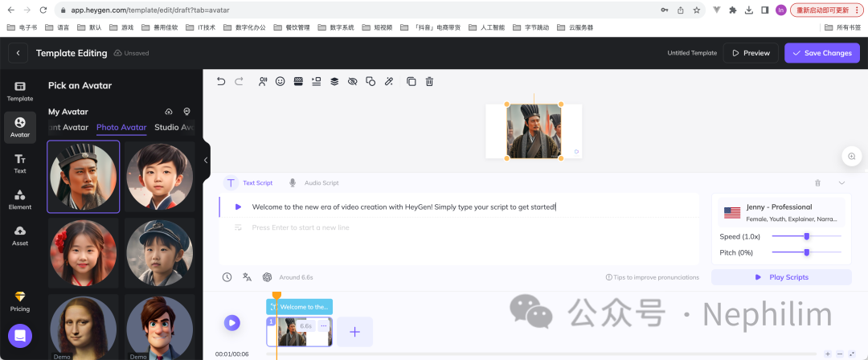Duplicate the selected element with copy icon
Screen dimensions: 868x360
411,81
